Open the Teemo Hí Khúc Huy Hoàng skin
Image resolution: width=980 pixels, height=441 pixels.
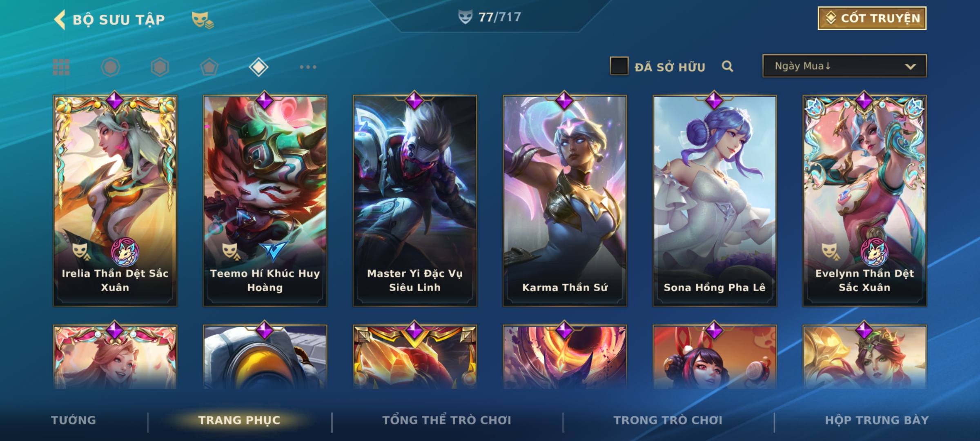pos(265,200)
